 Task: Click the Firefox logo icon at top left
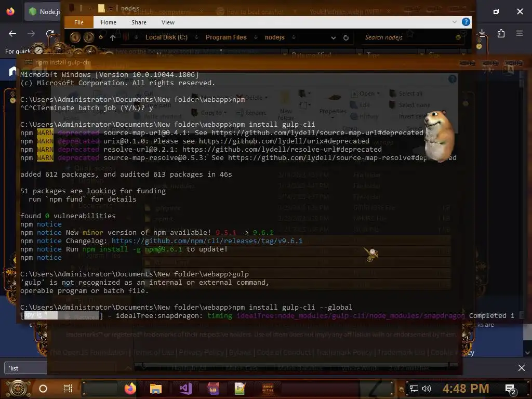point(10,11)
